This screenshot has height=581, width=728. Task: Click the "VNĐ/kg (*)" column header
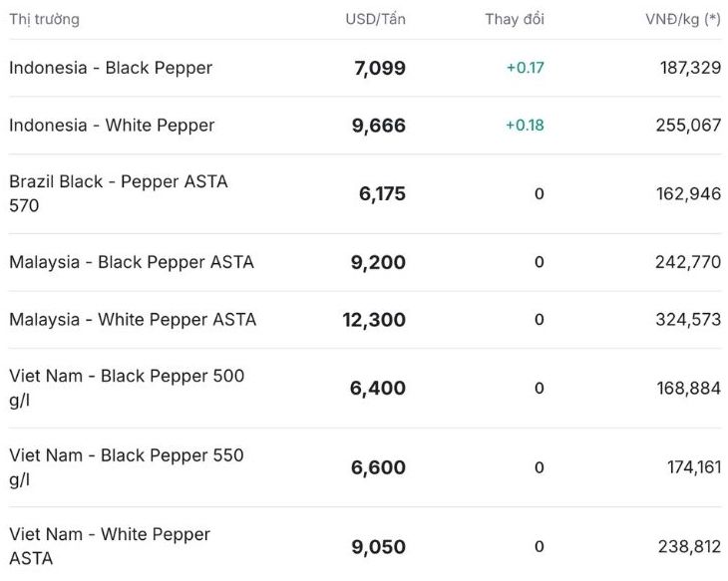(x=683, y=19)
